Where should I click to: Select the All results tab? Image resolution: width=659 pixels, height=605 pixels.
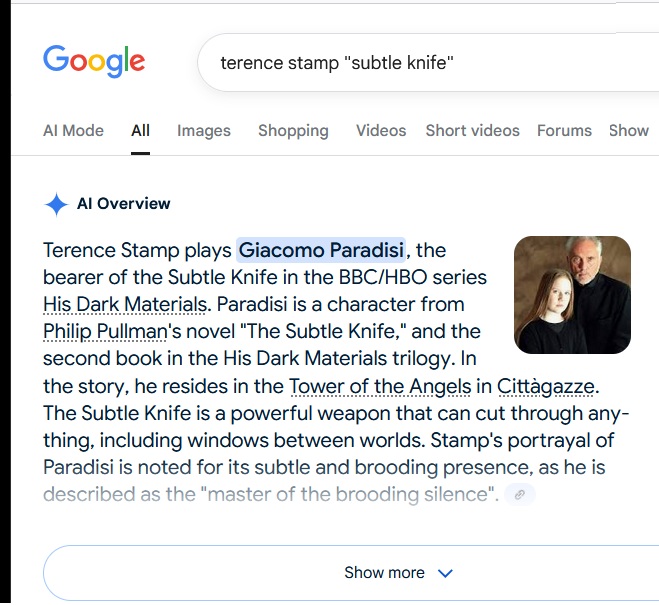140,130
